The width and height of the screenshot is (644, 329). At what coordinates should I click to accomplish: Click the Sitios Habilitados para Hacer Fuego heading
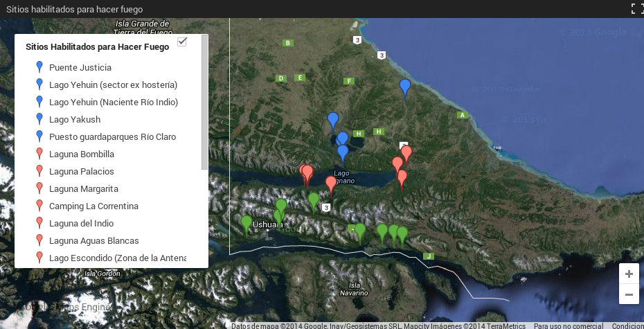tap(97, 47)
